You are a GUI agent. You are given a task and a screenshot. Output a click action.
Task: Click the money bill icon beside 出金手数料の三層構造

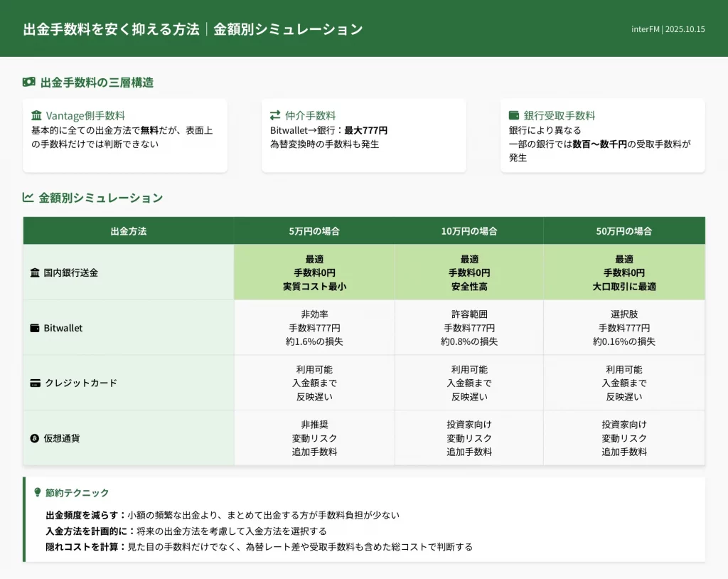[28, 83]
